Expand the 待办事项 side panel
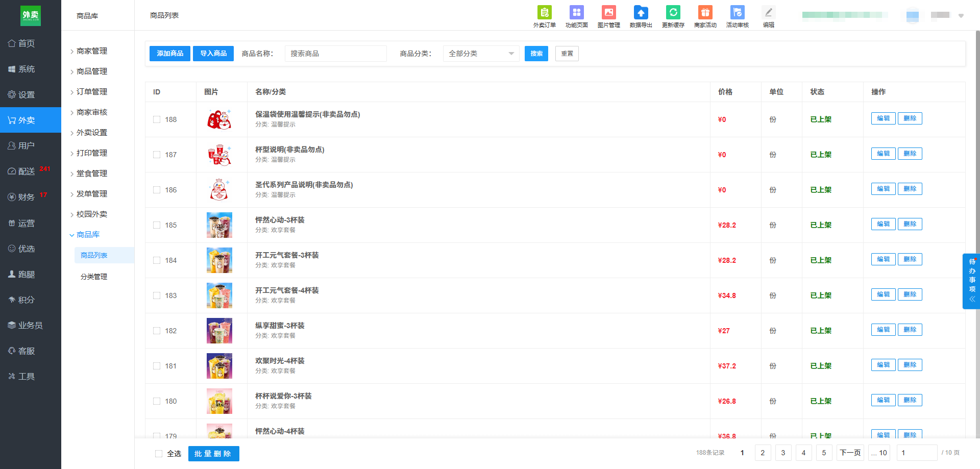980x469 pixels. coord(972,281)
